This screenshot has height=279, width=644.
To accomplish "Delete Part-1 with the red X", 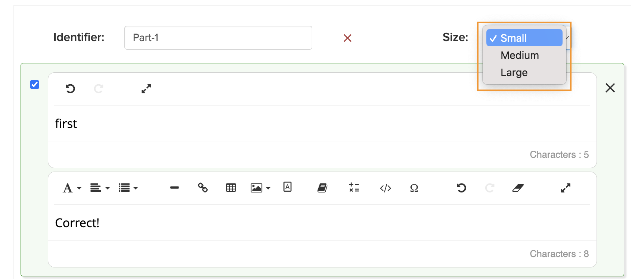I will [347, 38].
